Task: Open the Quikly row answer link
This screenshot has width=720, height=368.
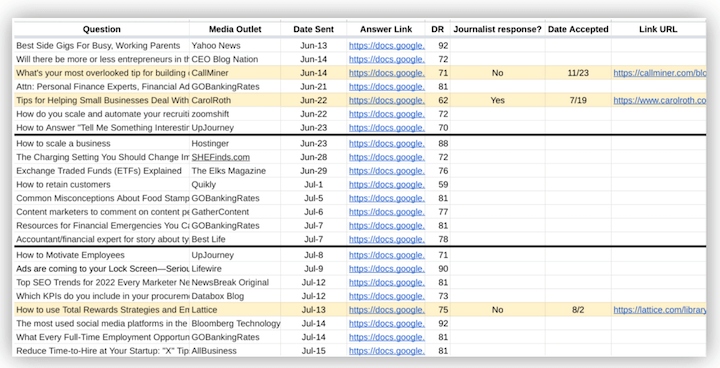Action: tap(387, 184)
